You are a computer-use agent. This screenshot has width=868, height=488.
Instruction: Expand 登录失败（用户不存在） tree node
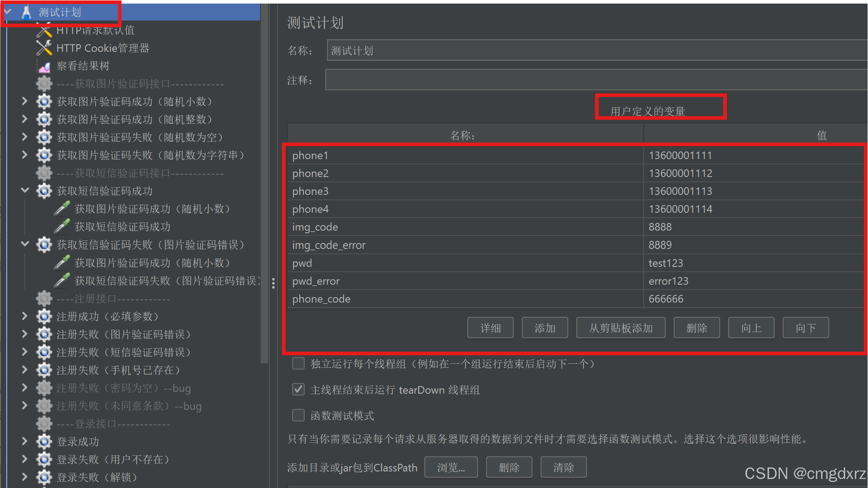[25, 459]
